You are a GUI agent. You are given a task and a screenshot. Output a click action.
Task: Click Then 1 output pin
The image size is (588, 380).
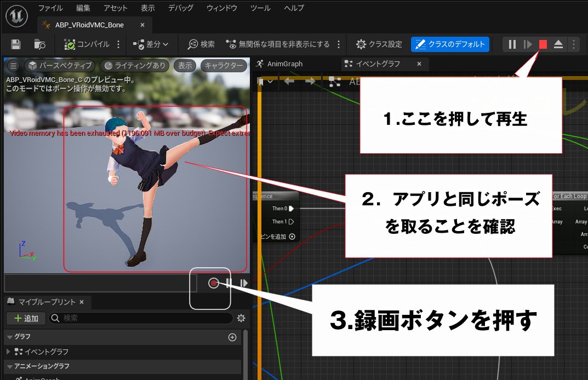tap(292, 221)
